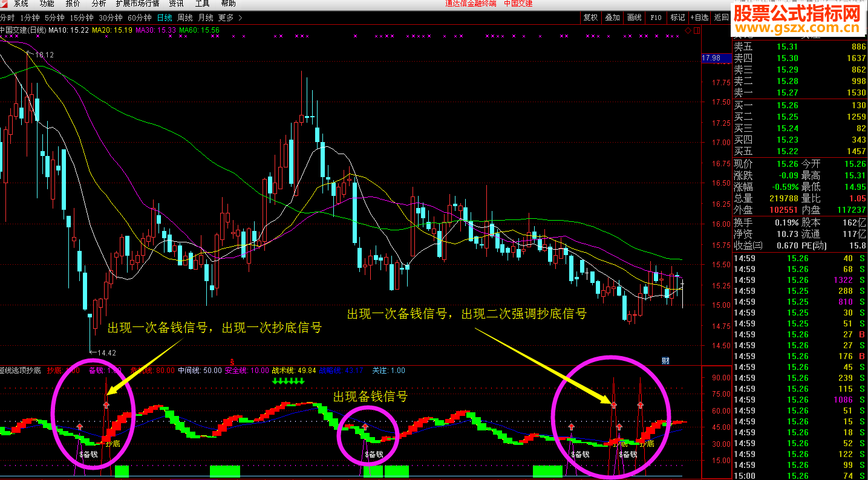Click the blue 财 marker on the chart
Image resolution: width=868 pixels, height=480 pixels.
click(x=665, y=361)
